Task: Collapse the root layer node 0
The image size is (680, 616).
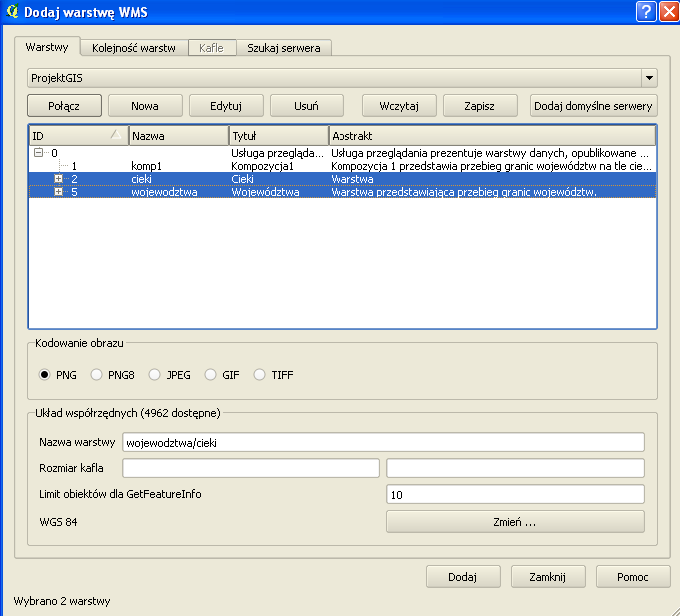Action: [x=39, y=152]
